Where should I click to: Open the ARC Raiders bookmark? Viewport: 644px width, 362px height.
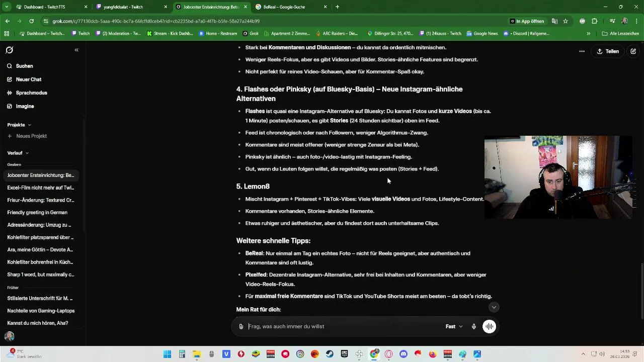pyautogui.click(x=337, y=34)
